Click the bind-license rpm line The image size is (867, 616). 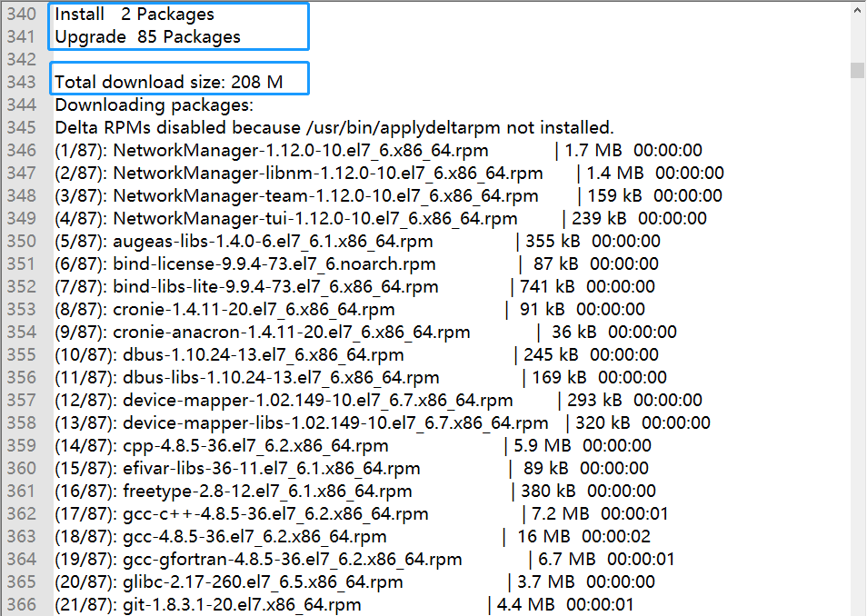356,263
